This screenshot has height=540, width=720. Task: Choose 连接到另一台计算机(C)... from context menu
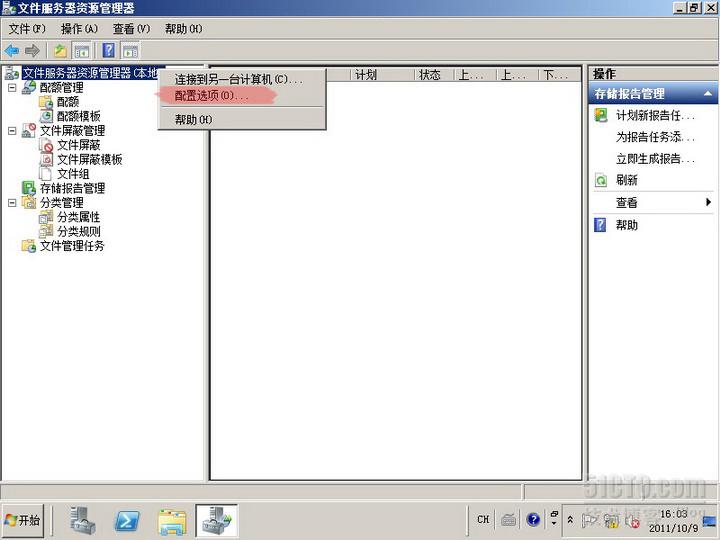pyautogui.click(x=242, y=79)
